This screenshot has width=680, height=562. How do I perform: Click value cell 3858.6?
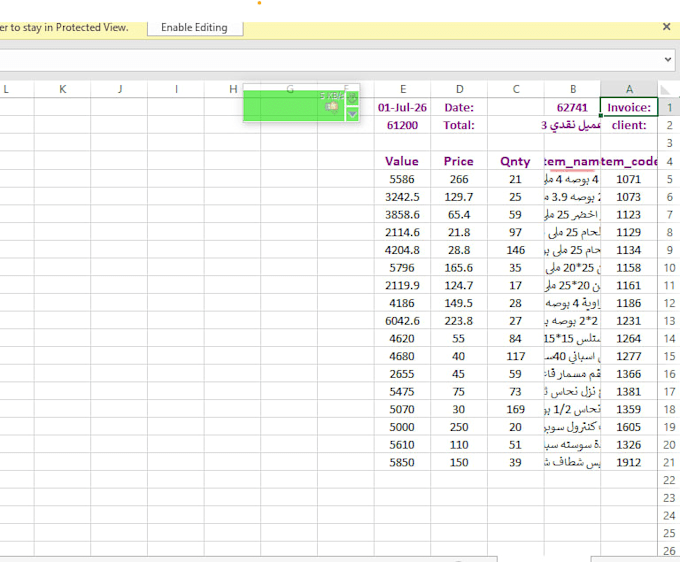(402, 215)
